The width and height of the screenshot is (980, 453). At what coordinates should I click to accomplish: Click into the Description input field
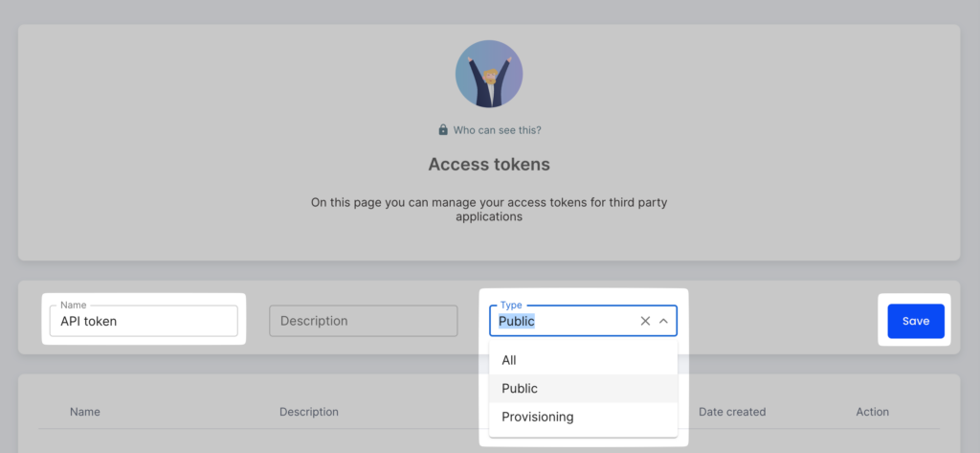click(x=363, y=321)
